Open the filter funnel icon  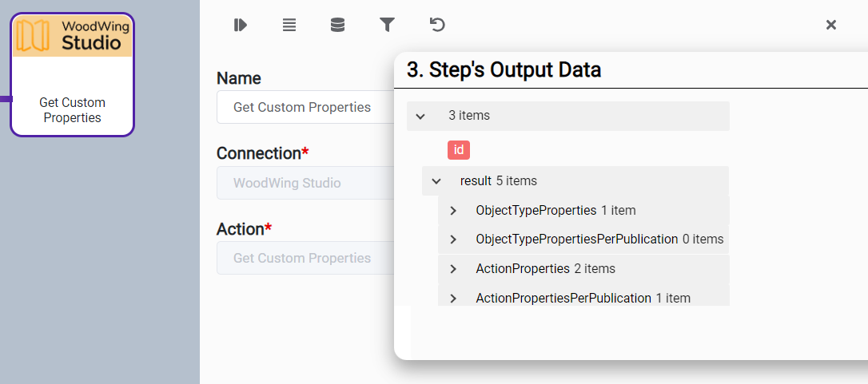(387, 25)
